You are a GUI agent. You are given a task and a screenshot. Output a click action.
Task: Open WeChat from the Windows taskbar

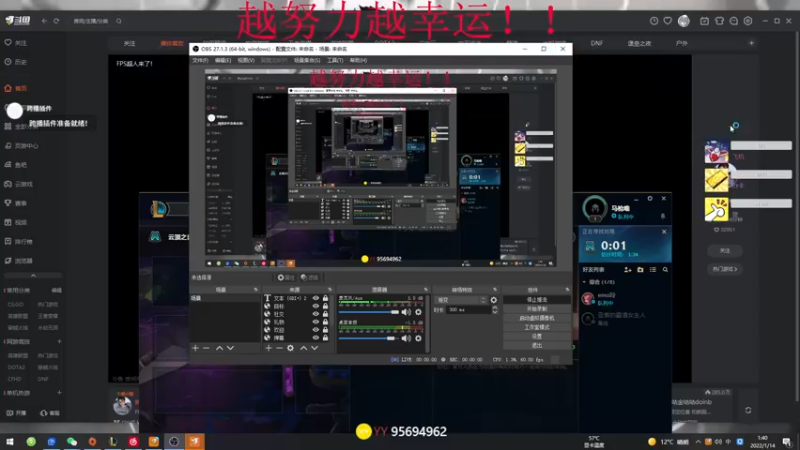tap(72, 441)
